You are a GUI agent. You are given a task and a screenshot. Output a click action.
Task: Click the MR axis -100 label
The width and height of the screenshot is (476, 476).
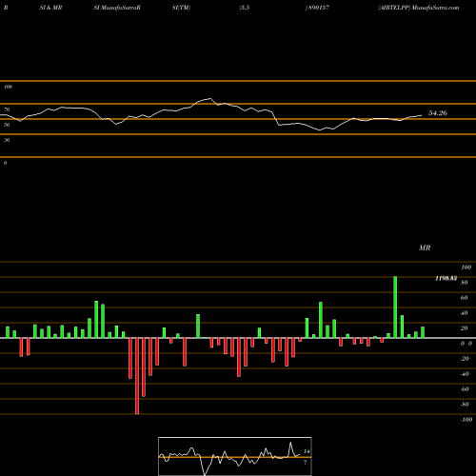[466, 420]
